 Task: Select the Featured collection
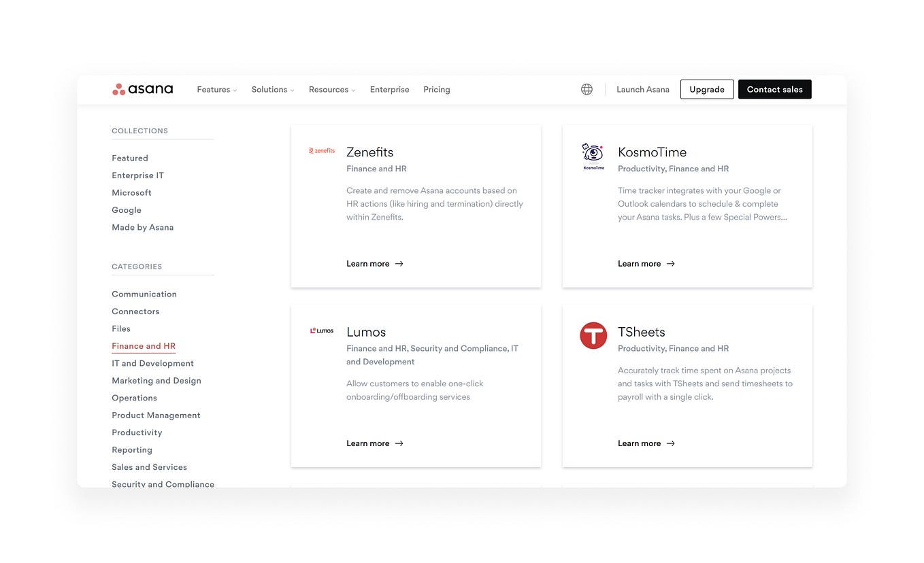coord(129,158)
